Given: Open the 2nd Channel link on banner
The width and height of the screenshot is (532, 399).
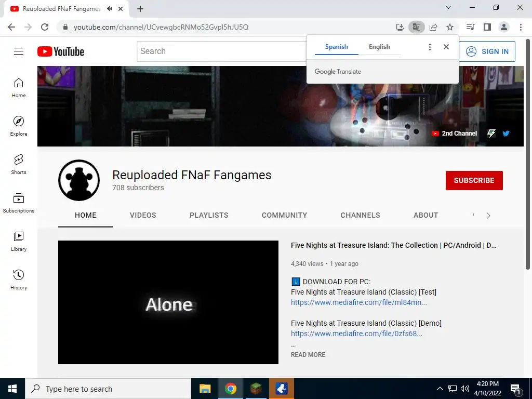Looking at the screenshot, I should [x=454, y=134].
